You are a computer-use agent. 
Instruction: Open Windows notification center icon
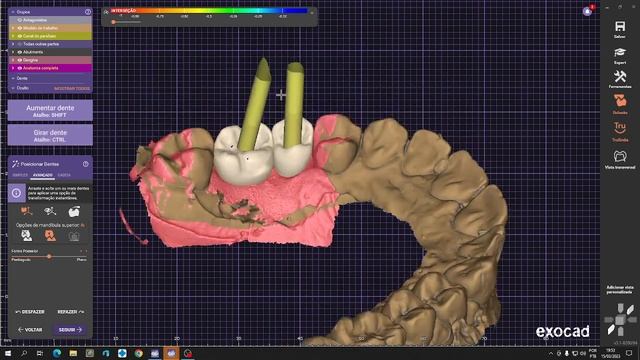coord(629,353)
